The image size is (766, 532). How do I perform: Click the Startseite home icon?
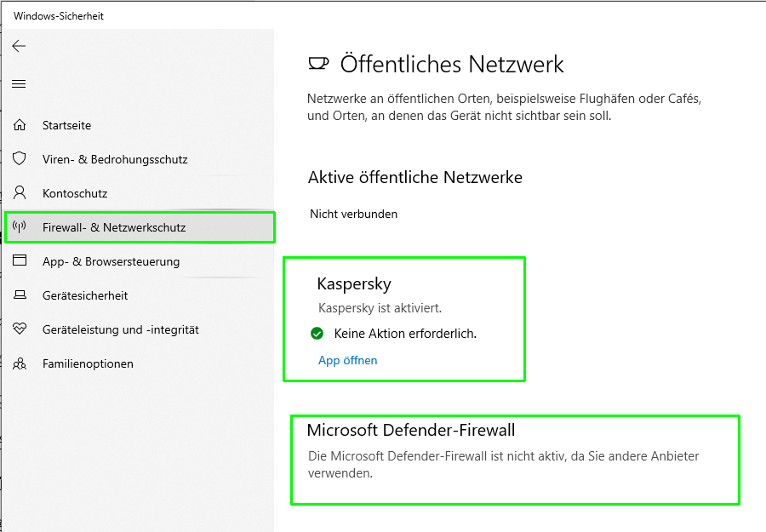(20, 125)
